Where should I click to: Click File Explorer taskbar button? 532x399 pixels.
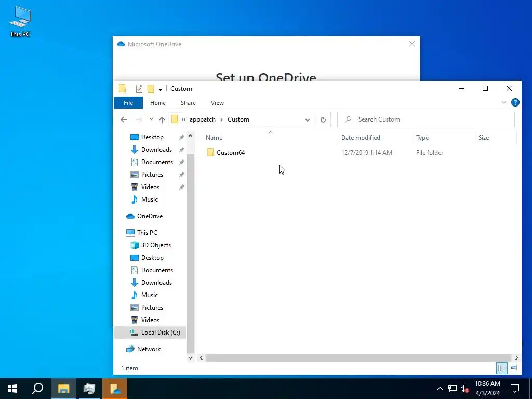point(63,389)
